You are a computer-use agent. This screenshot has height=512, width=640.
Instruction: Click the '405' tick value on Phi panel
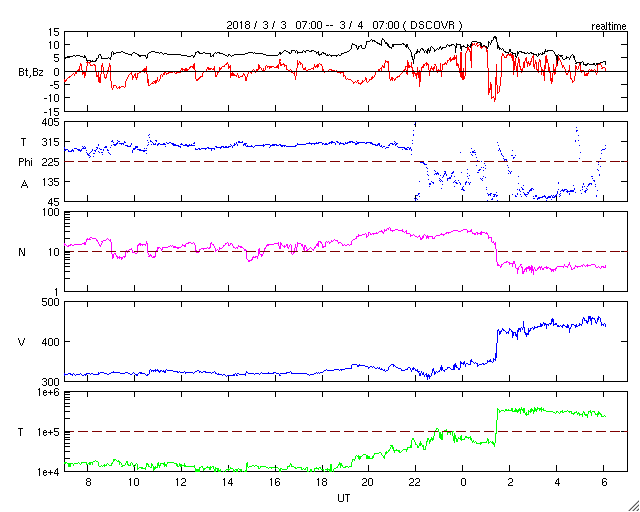point(51,122)
